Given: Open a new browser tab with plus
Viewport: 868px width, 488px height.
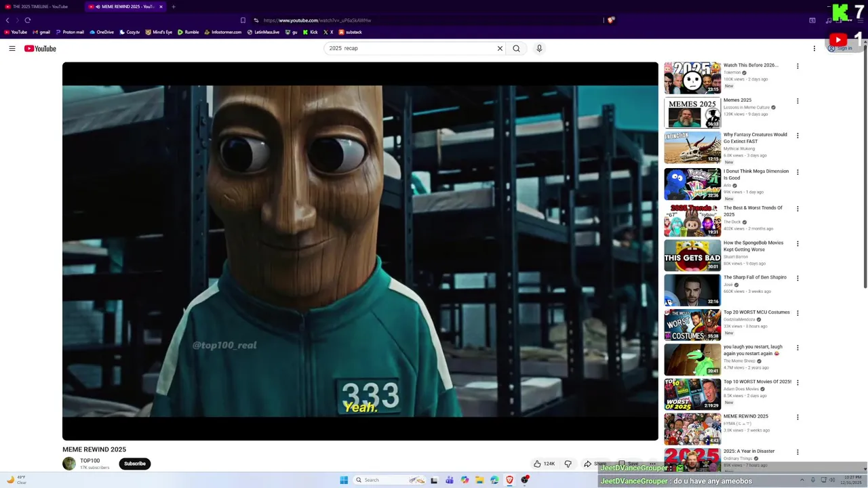Looking at the screenshot, I should pyautogui.click(x=173, y=7).
